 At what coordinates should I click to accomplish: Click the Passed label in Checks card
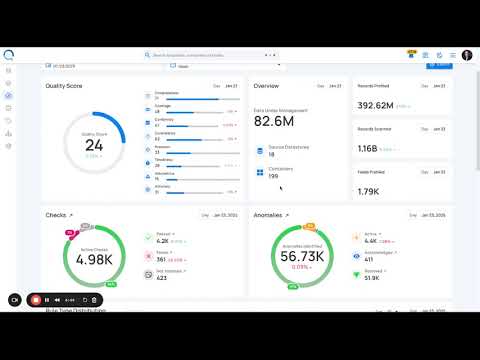163,234
